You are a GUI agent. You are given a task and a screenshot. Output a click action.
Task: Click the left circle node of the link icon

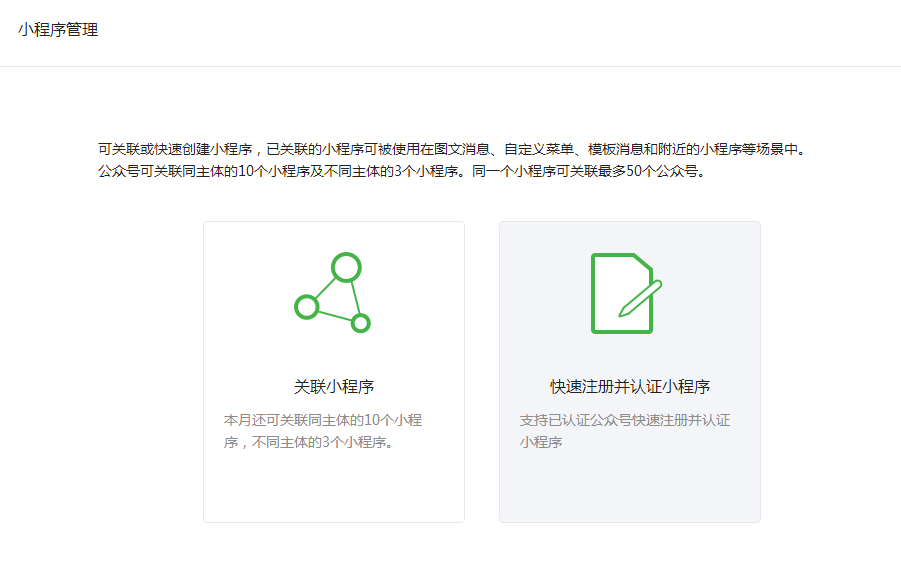[x=306, y=307]
